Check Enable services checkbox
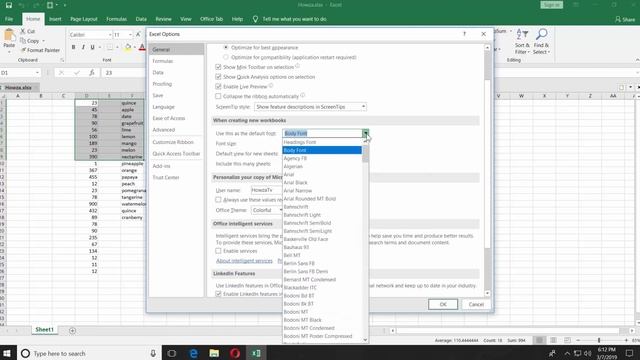This screenshot has height=360, width=640. click(x=218, y=251)
